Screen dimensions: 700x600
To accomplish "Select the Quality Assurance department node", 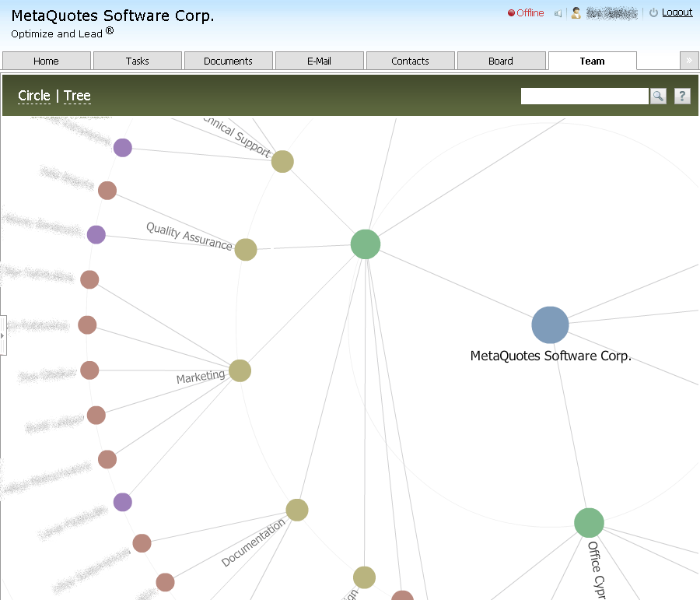I will pyautogui.click(x=246, y=249).
